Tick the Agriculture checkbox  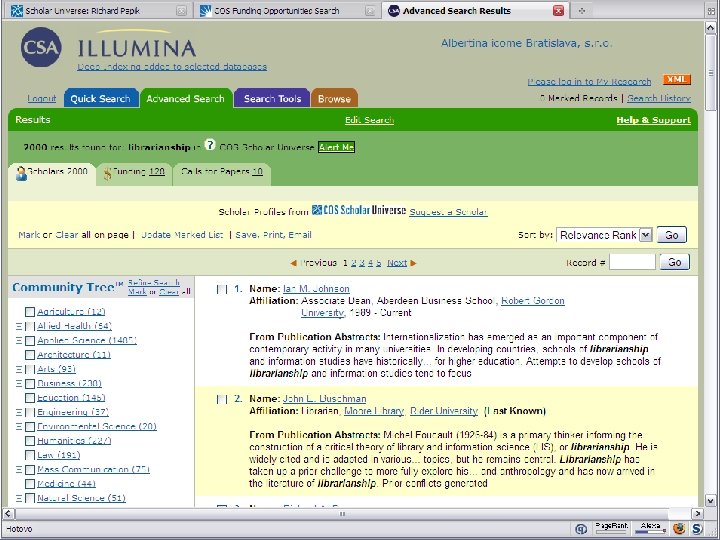click(30, 312)
